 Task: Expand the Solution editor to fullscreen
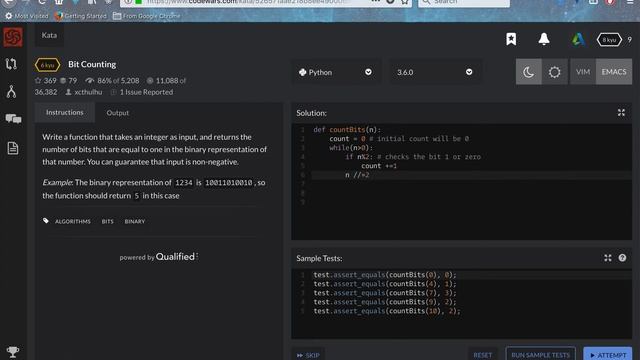point(621,113)
